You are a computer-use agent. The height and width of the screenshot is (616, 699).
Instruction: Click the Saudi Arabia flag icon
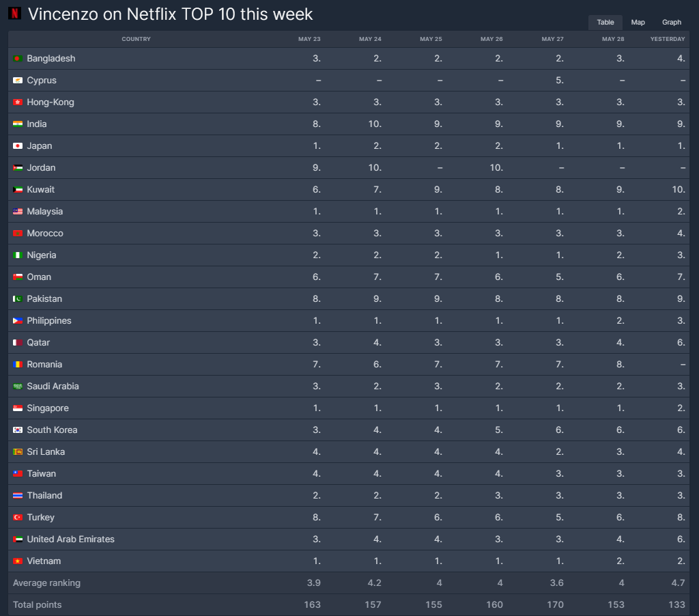coord(18,387)
